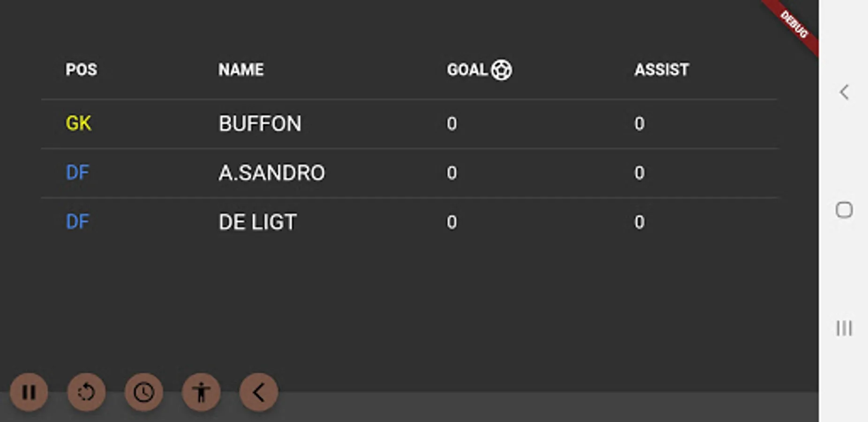868x422 pixels.
Task: Tap BUFFON's goal count
Action: tap(452, 124)
